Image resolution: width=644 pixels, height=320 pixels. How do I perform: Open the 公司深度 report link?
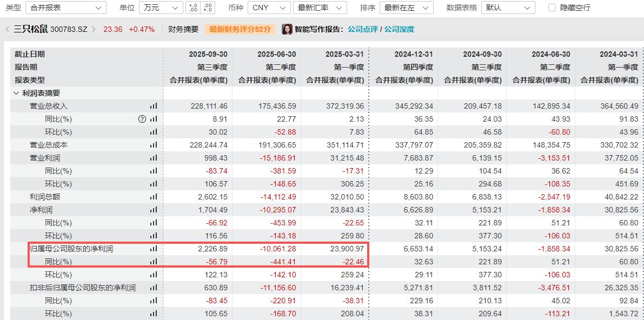click(x=399, y=29)
